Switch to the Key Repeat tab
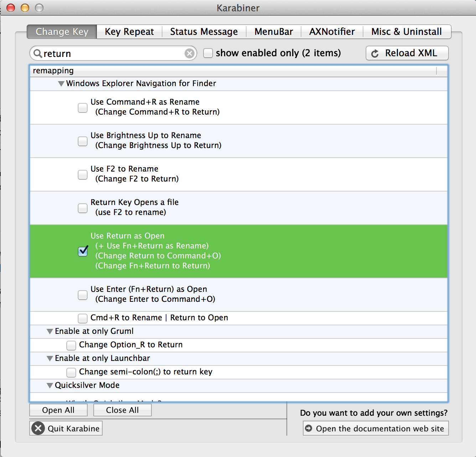Viewport: 476px width, 457px height. 129,32
